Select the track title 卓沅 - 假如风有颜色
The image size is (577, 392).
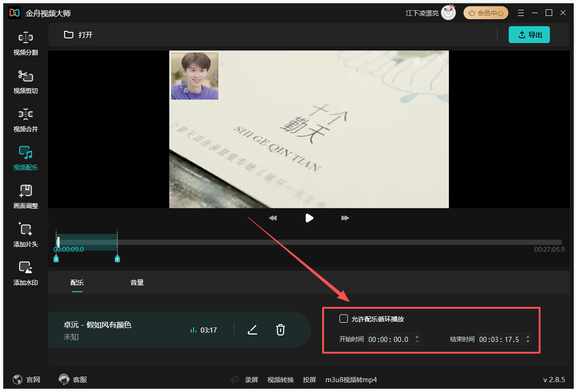pos(97,325)
